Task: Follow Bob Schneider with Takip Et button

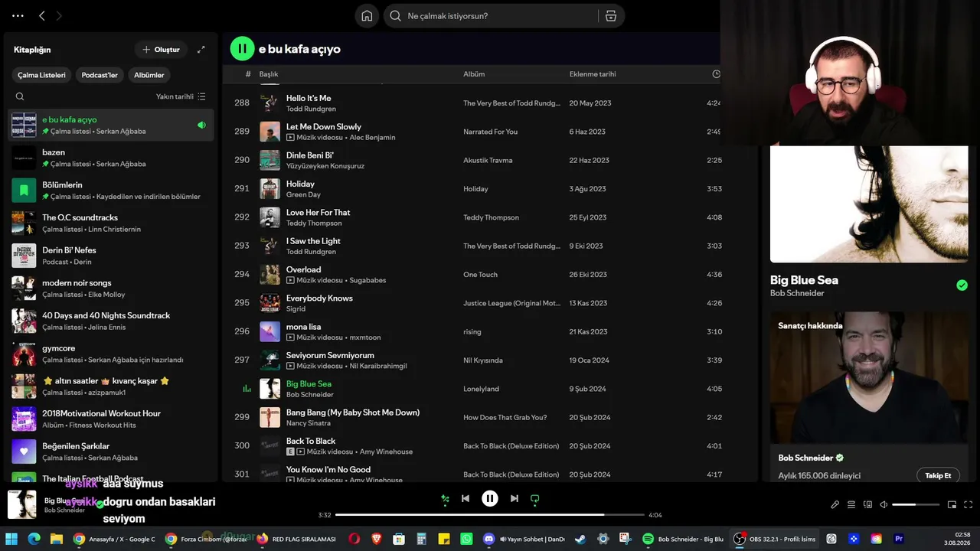Action: (x=938, y=475)
